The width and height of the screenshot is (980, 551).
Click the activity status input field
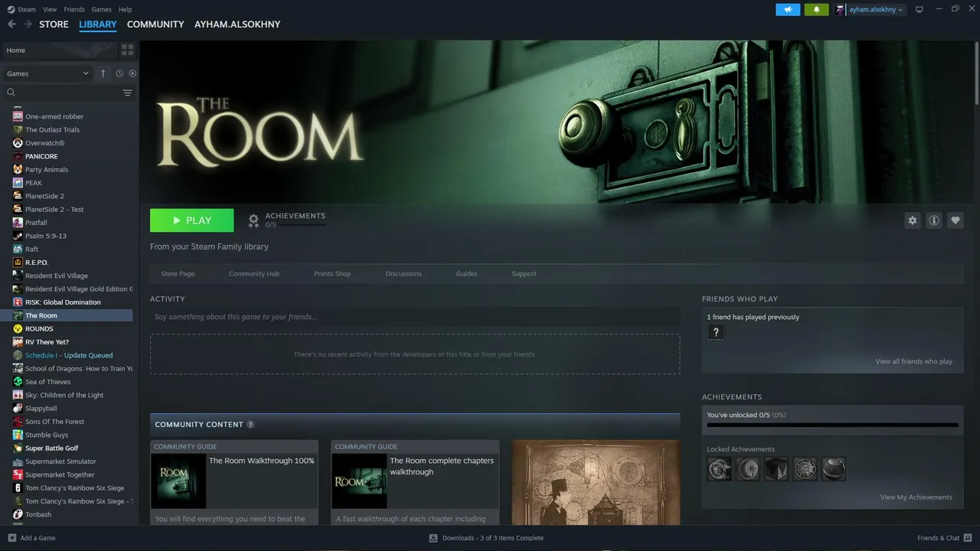(415, 317)
